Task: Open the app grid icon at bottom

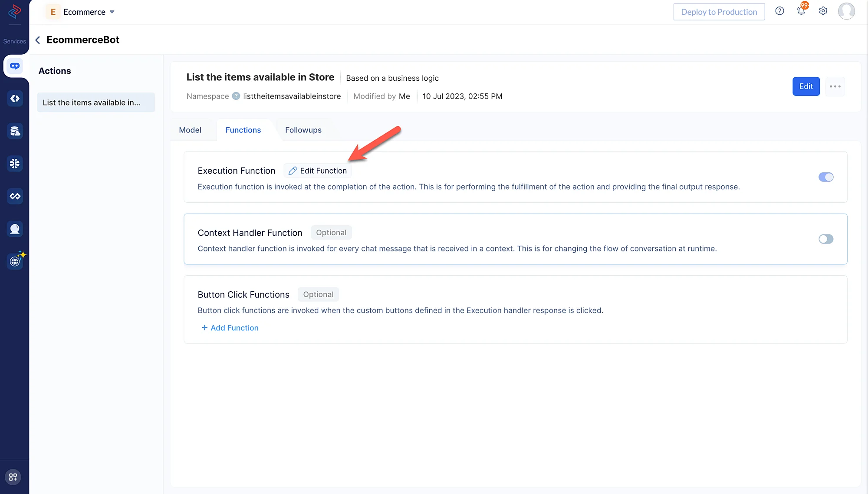Action: (13, 477)
